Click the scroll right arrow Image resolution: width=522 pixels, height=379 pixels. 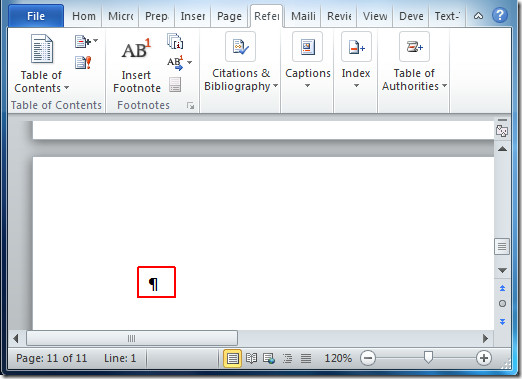[485, 339]
